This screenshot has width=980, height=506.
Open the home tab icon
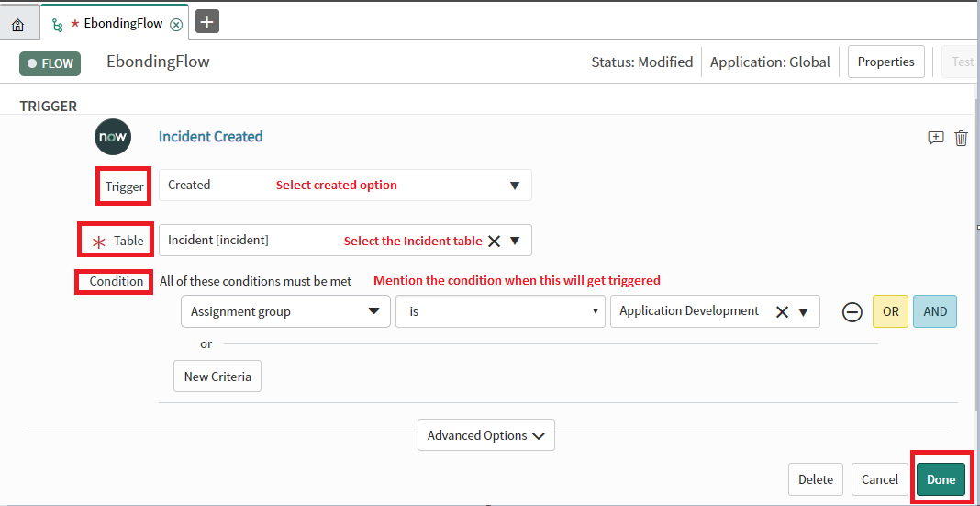tap(18, 25)
